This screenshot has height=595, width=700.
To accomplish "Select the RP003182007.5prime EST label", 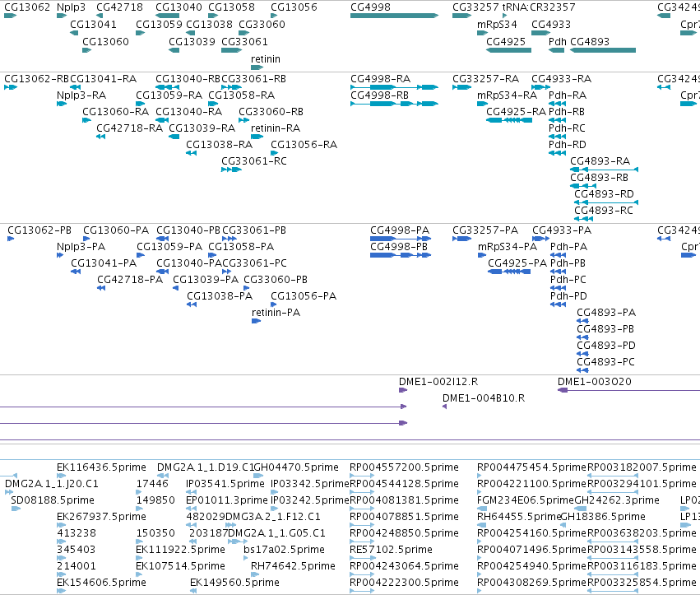I will pyautogui.click(x=642, y=467).
